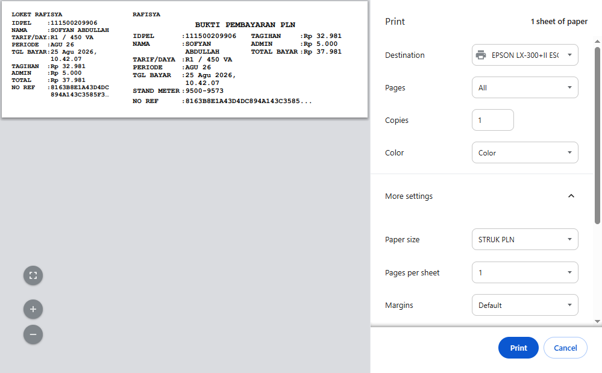Click the receipt preview page thumbnail
The image size is (602, 373).
185,59
